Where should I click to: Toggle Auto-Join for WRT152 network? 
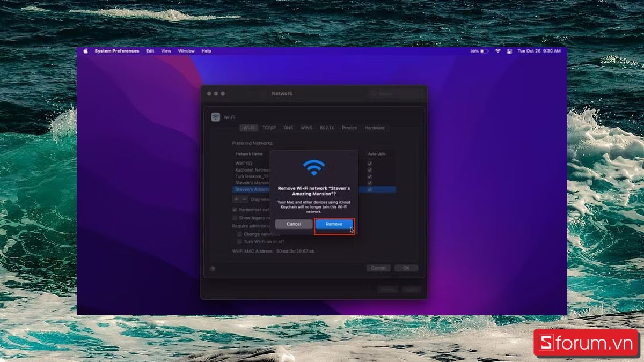coord(369,163)
